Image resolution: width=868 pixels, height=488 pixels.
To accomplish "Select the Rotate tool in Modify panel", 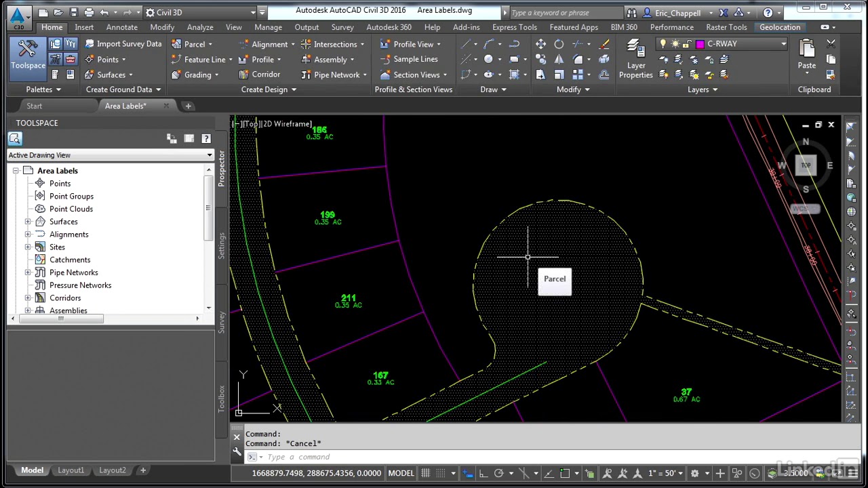I will [559, 44].
